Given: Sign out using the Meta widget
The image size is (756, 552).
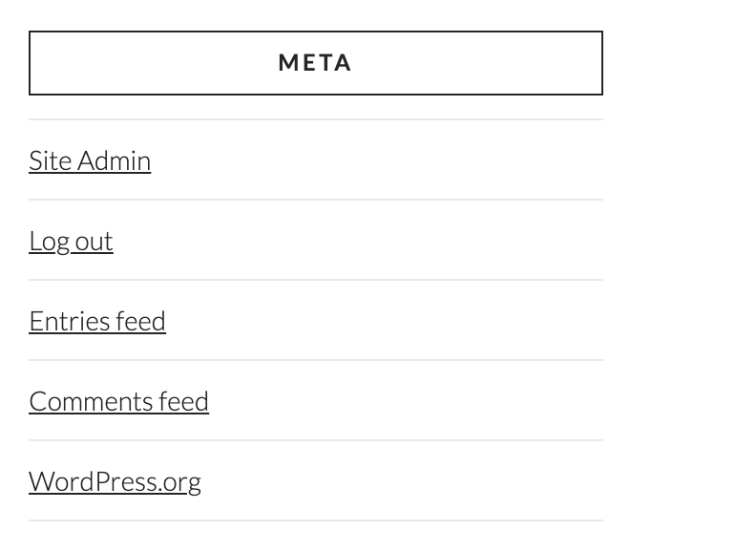Looking at the screenshot, I should (x=71, y=242).
